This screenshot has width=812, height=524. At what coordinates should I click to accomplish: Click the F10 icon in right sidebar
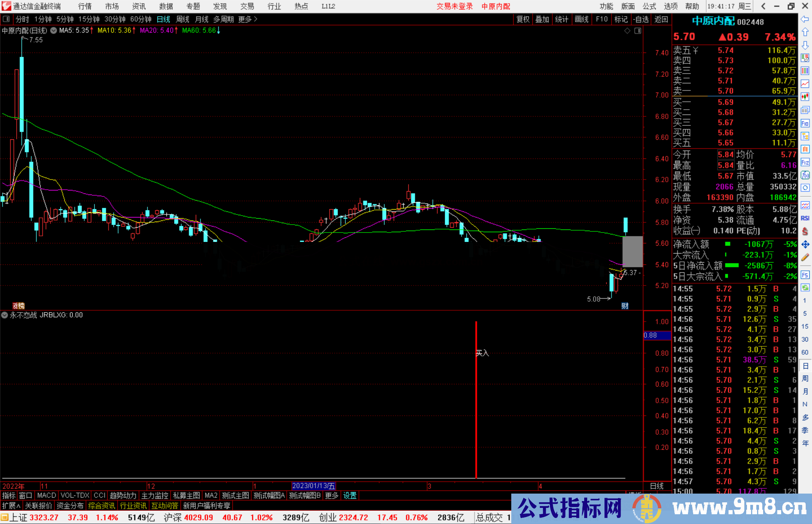tap(805, 123)
